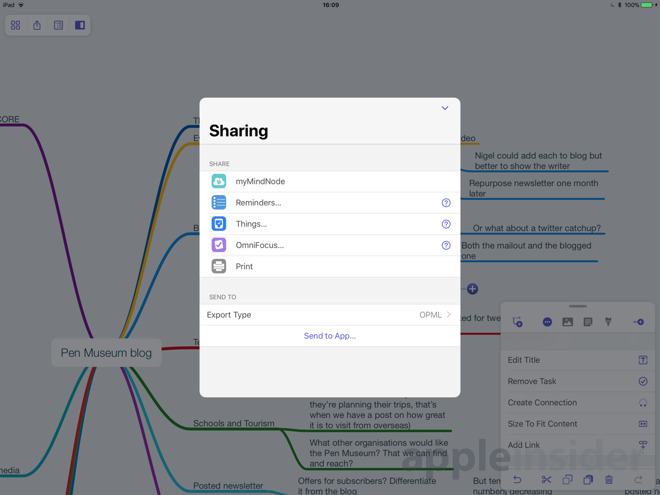Toggle Remove Task checkmark option
This screenshot has width=660, height=495.
click(578, 381)
